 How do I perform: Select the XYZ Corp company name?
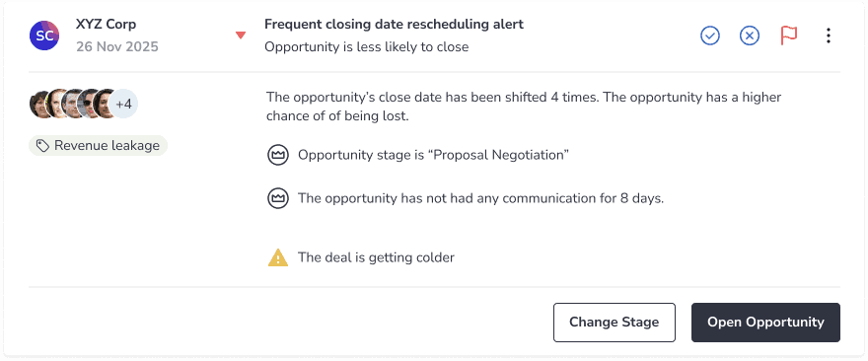click(107, 25)
